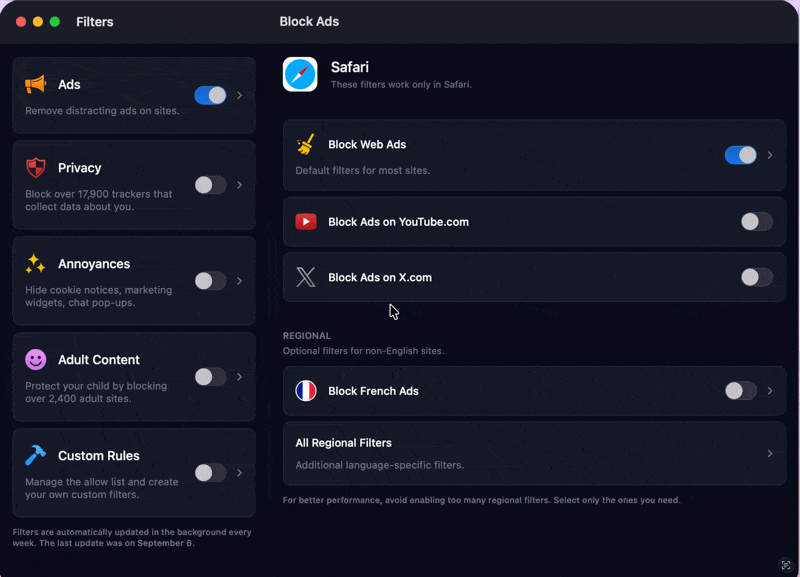Expand the Annoyances category chevron
Image resolution: width=800 pixels, height=577 pixels.
click(239, 281)
